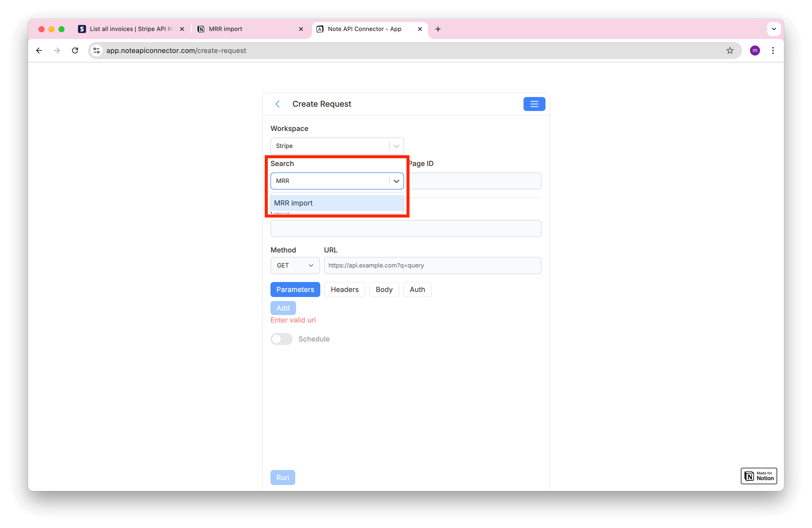Switch to the Auth tab
The width and height of the screenshot is (812, 528).
pyautogui.click(x=417, y=289)
